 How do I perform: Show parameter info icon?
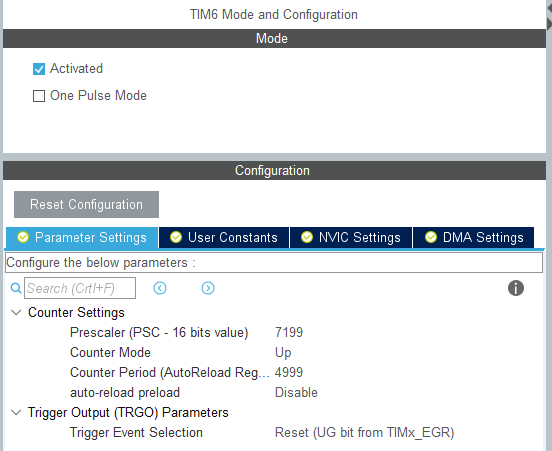[x=516, y=288]
